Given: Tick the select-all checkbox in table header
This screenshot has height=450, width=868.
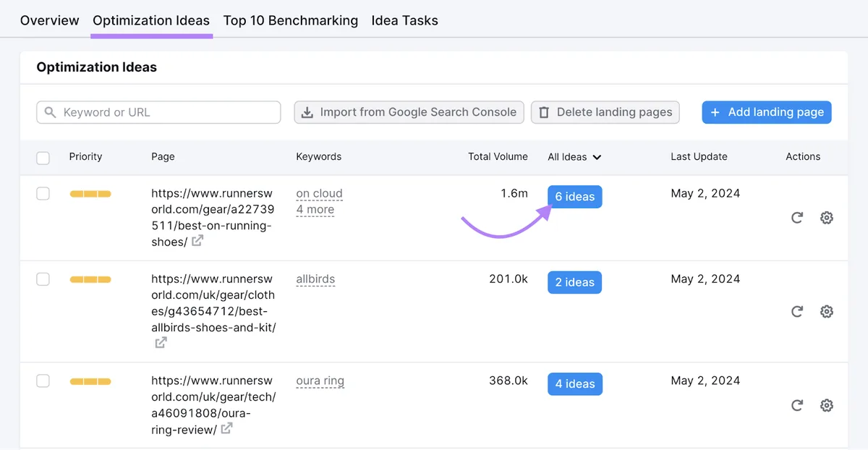Looking at the screenshot, I should point(43,158).
